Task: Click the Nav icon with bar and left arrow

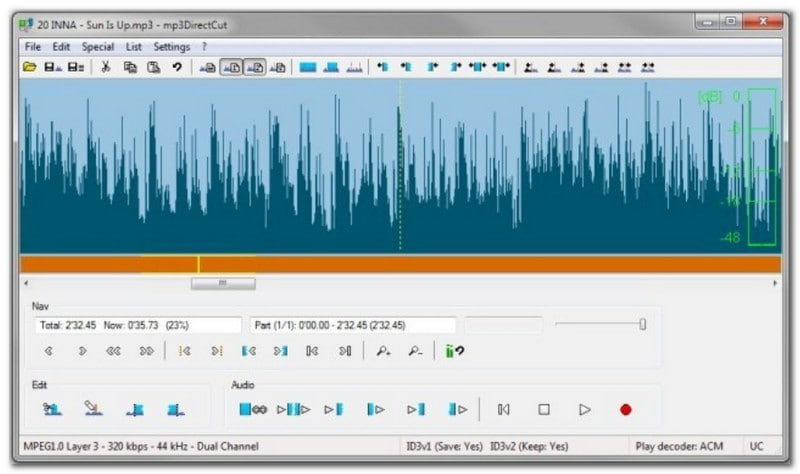Action: [312, 351]
